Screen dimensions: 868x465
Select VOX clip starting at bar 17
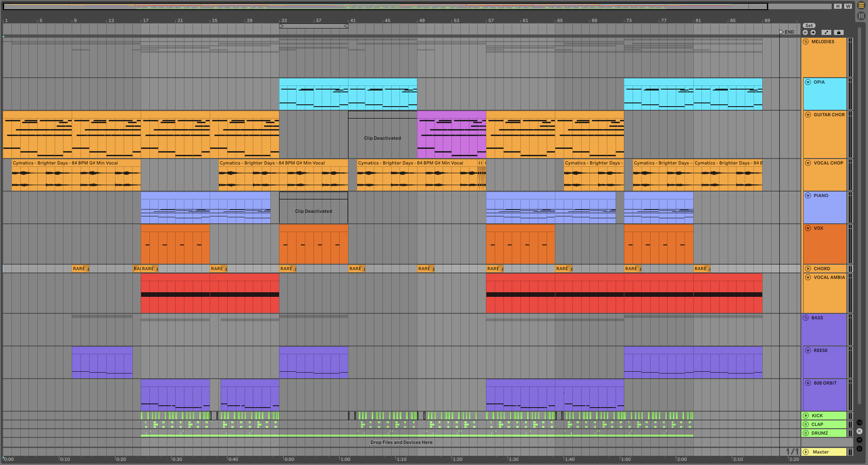pyautogui.click(x=175, y=244)
